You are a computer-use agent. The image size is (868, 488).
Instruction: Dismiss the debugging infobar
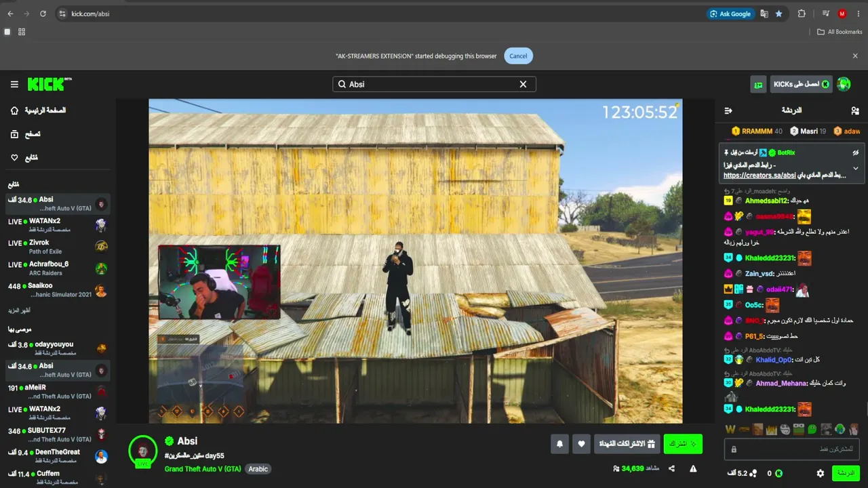pyautogui.click(x=855, y=56)
